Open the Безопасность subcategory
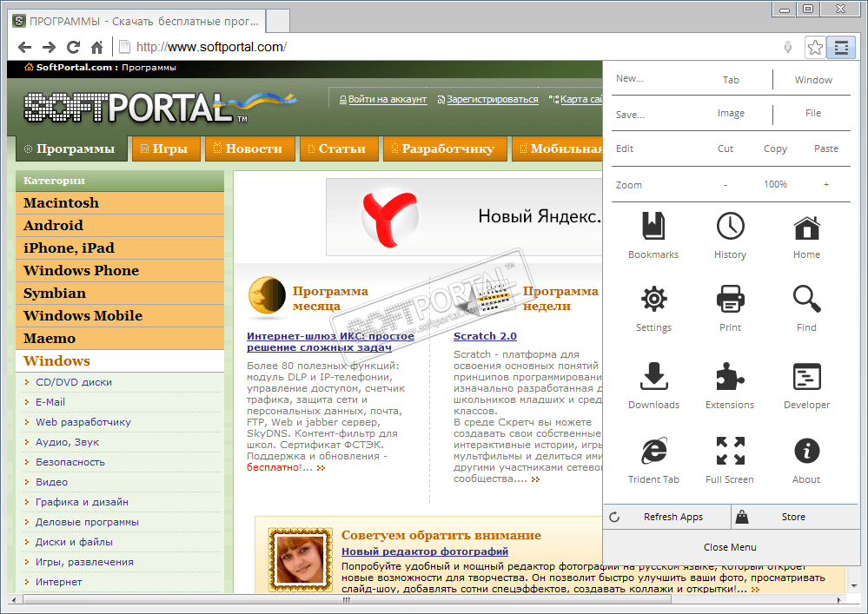The height and width of the screenshot is (614, 868). tap(70, 462)
